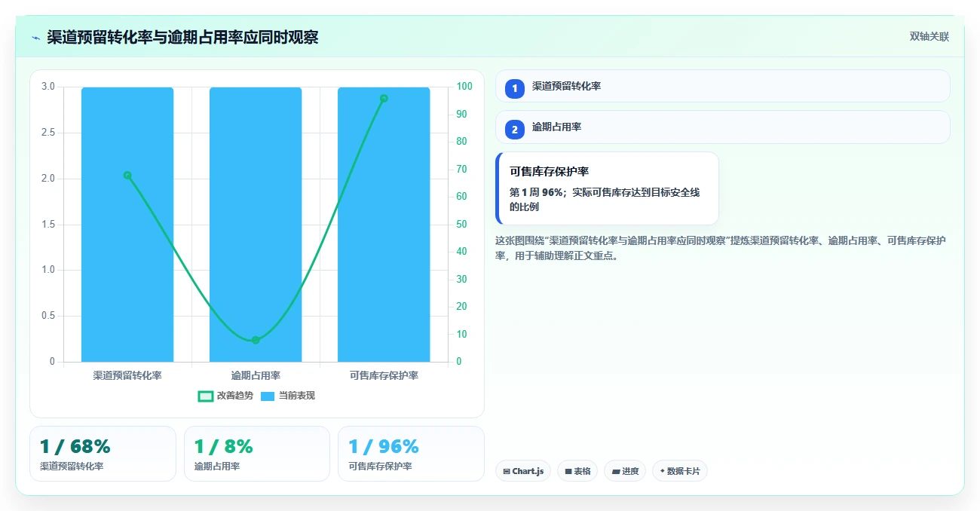The height and width of the screenshot is (511, 980).
Task: Select list item 1 渠道预留转化率
Action: [722, 86]
